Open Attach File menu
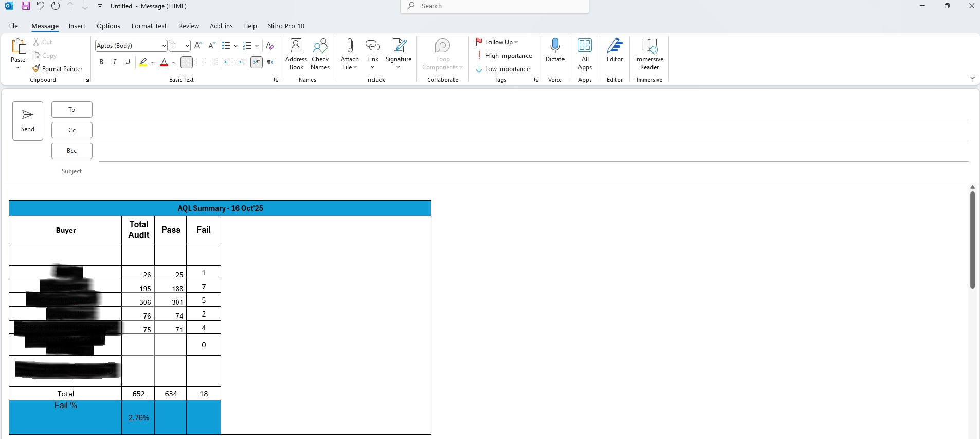Image resolution: width=980 pixels, height=439 pixels. pos(350,54)
